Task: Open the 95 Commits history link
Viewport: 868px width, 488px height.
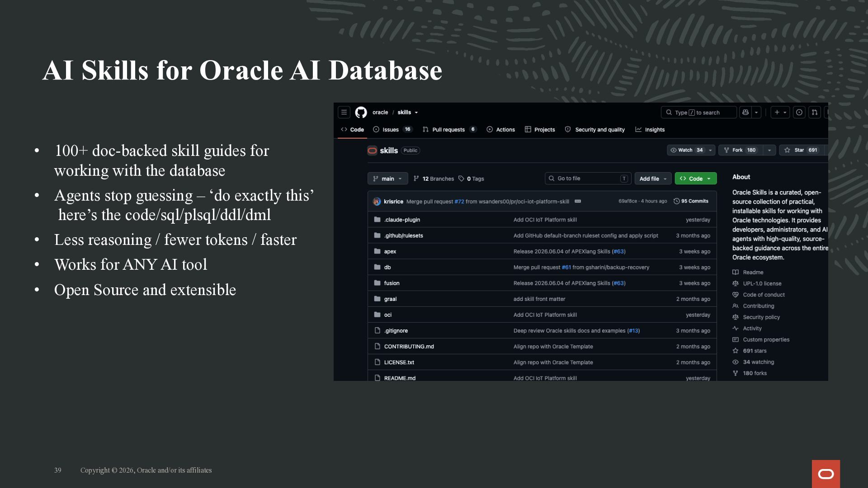Action: 691,201
